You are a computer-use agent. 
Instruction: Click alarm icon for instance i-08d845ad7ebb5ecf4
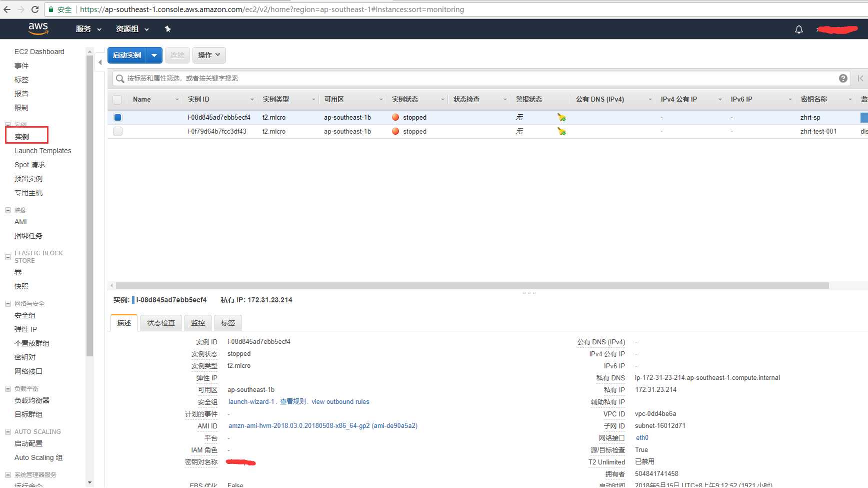pyautogui.click(x=561, y=117)
